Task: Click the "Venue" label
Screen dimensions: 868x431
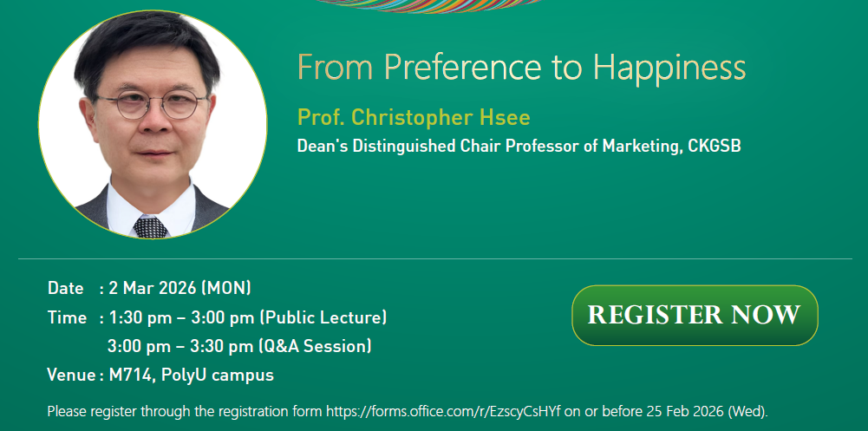Action: pyautogui.click(x=70, y=375)
